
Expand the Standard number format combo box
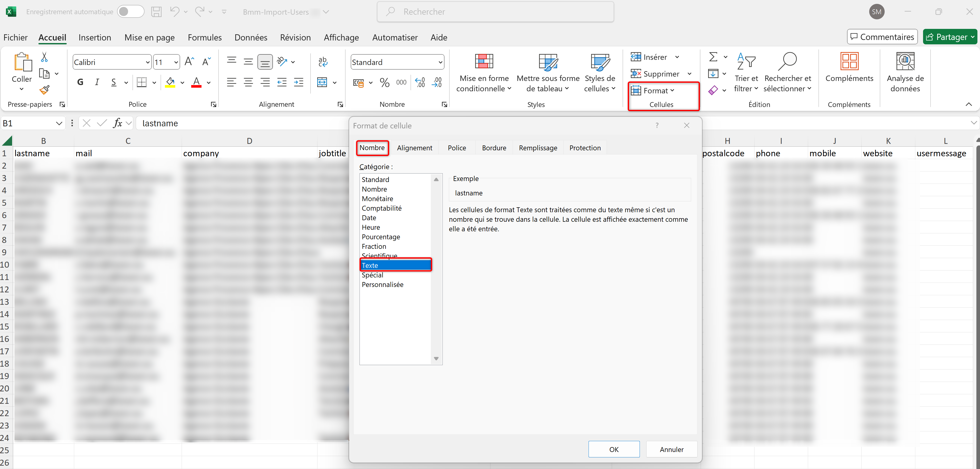coord(440,62)
